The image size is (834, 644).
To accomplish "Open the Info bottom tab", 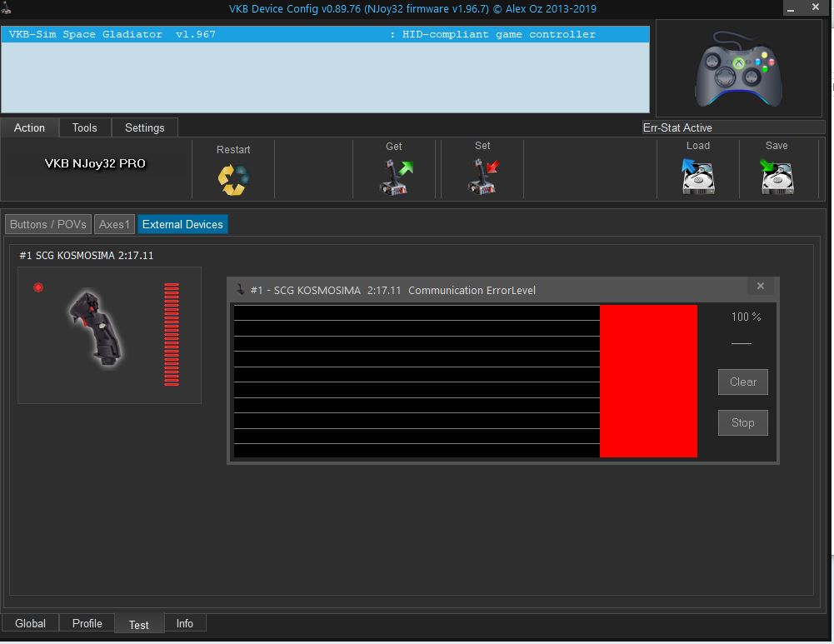I will (185, 623).
